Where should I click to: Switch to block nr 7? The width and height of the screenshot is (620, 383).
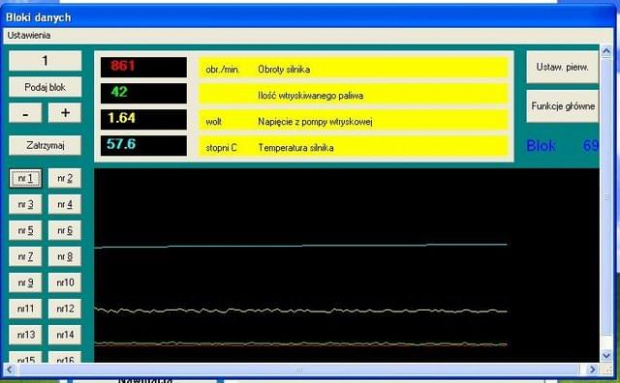tap(25, 257)
